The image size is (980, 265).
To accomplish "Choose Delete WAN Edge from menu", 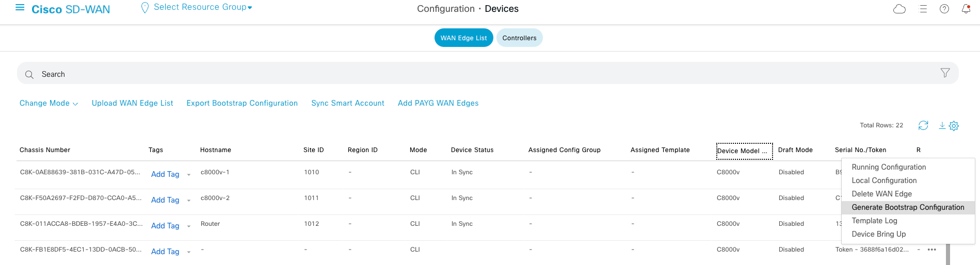I will (881, 194).
